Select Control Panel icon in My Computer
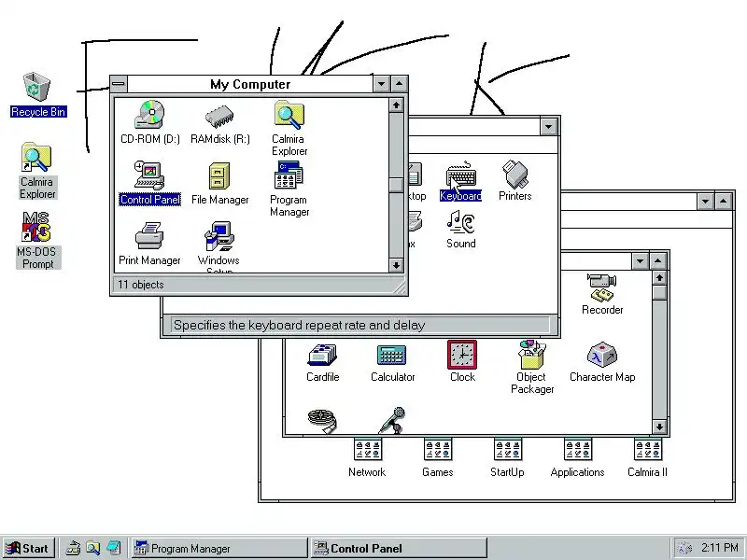The image size is (747, 560). (x=149, y=183)
